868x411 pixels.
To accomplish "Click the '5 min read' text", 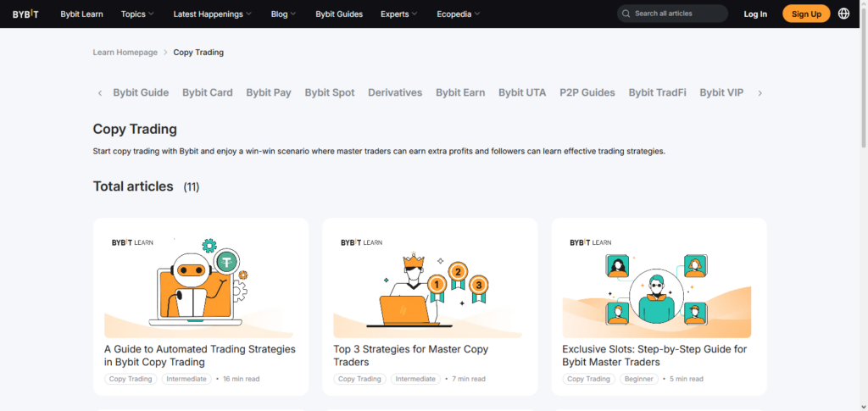I will 687,379.
